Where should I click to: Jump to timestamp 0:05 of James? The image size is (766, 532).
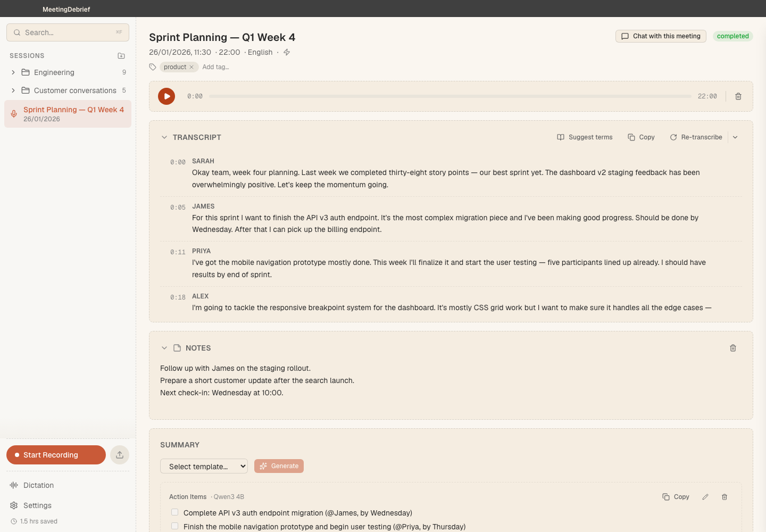(178, 207)
